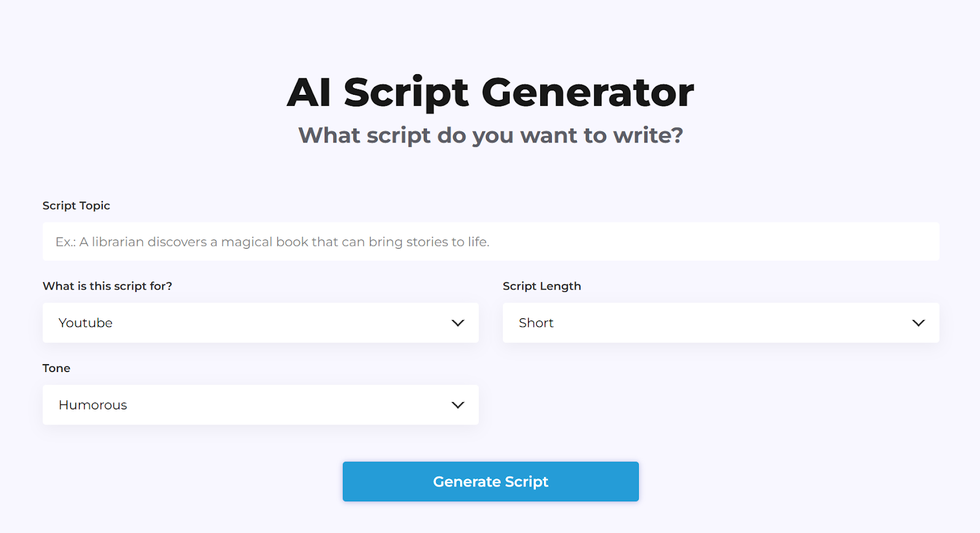Image resolution: width=980 pixels, height=533 pixels.
Task: Click the empty right end of the Script Topic field
Action: tap(858, 242)
